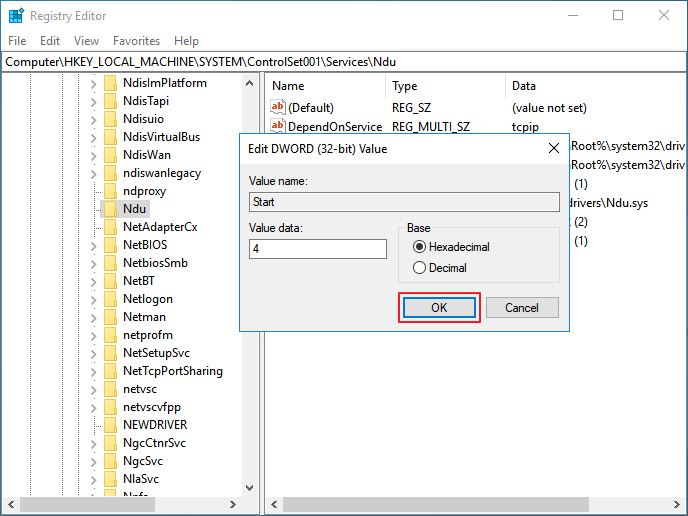This screenshot has width=688, height=516.
Task: Click the values pane horizontal scrollbar thumb
Action: 435,505
